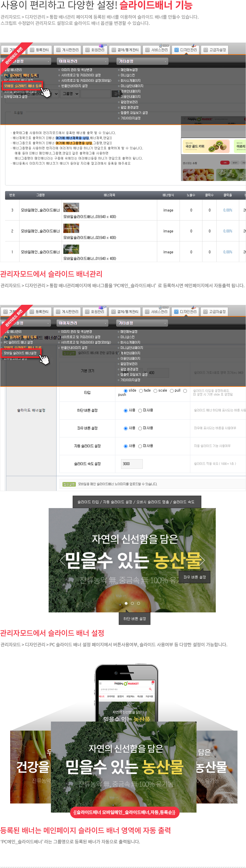Select the second pagination dot on banner

pos(132,603)
